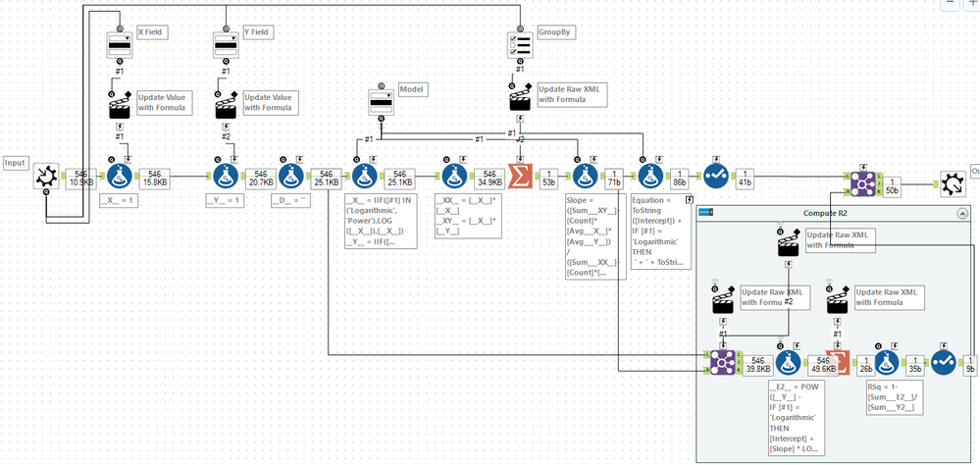The height and width of the screenshot is (465, 980).
Task: Select the GroupBy list box tool
Action: coord(518,45)
